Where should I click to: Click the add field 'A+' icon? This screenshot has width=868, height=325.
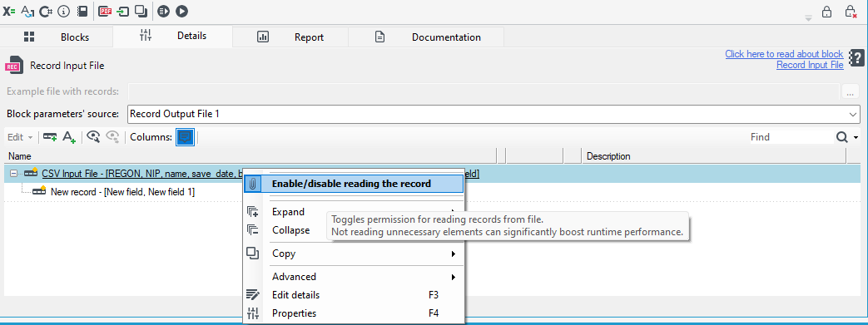coord(68,137)
